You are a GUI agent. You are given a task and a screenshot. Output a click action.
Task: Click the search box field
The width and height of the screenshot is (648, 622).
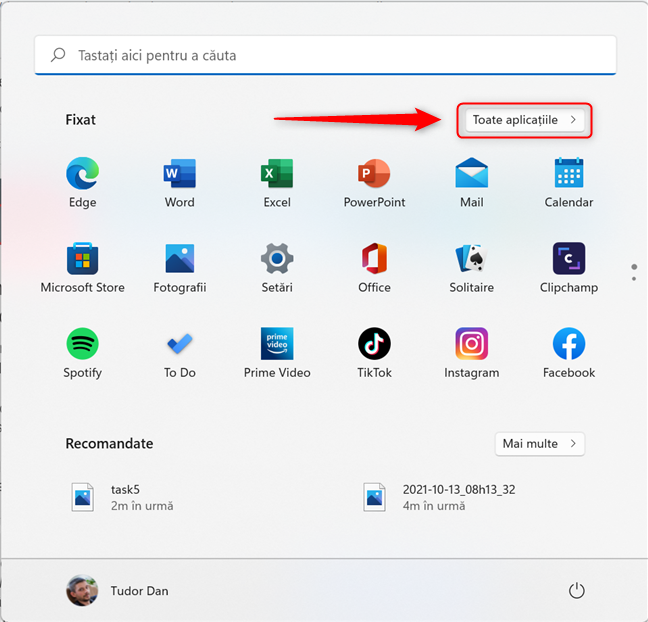click(325, 55)
